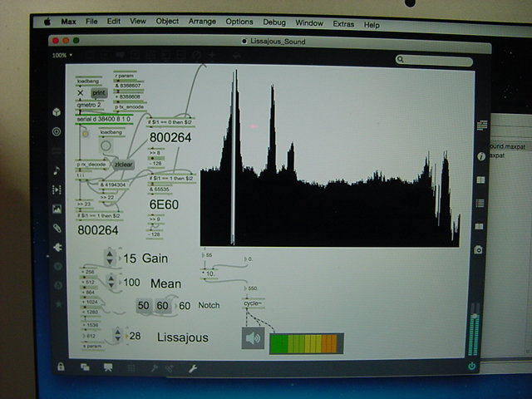Open the Objects browser cube icon
Viewport: 532px width, 399px height.
click(x=57, y=112)
